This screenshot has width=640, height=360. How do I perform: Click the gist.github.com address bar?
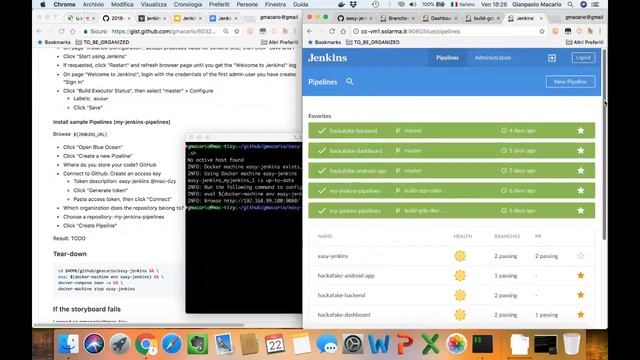163,31
